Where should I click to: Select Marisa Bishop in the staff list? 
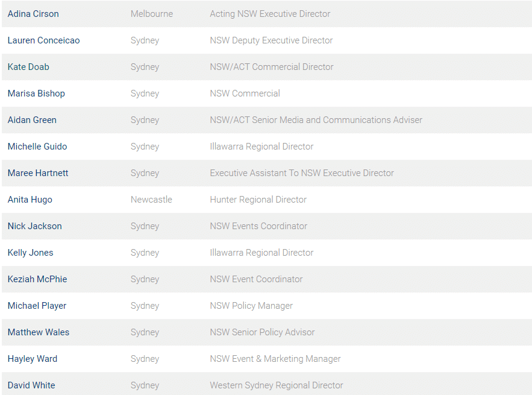tap(36, 93)
